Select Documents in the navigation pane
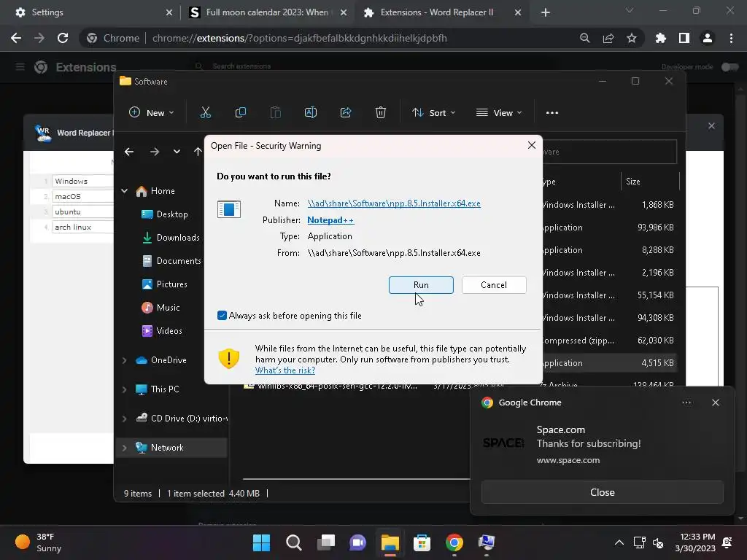Viewport: 747px width, 560px height. coord(172,261)
